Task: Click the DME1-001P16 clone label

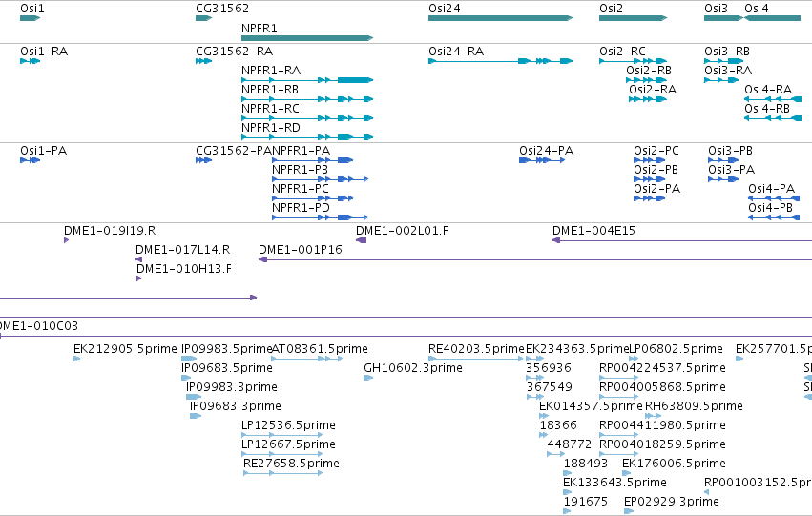Action: (x=301, y=250)
